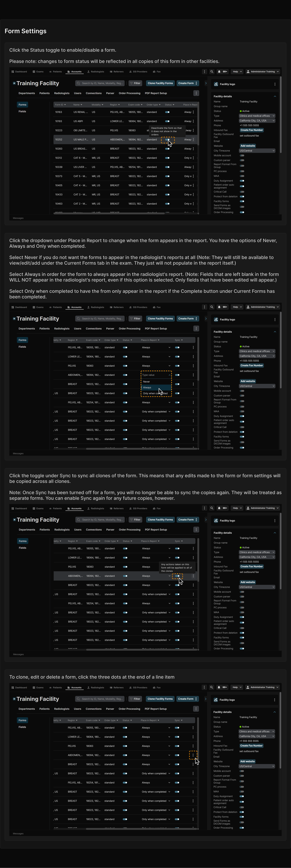This screenshot has width=291, height=868.
Task: Switch to Fields in first screenshot sidebar
Action: point(22,111)
